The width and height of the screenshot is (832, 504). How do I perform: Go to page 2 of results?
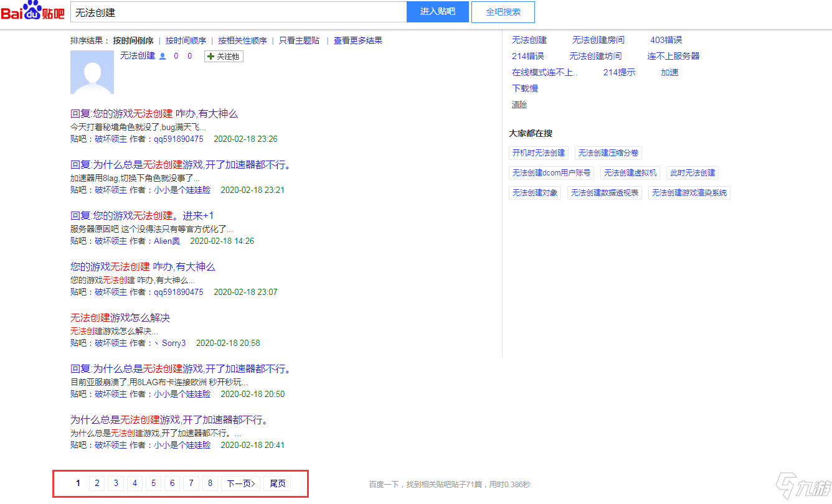point(97,483)
